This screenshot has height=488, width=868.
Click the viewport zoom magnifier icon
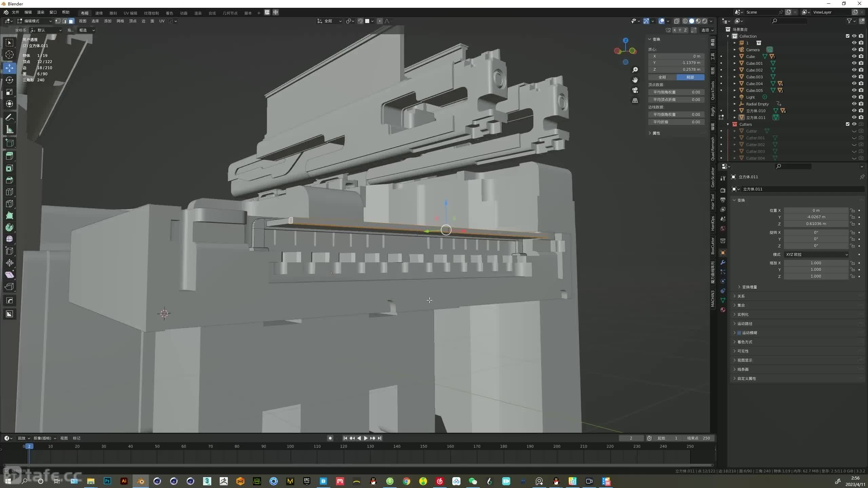pyautogui.click(x=635, y=70)
